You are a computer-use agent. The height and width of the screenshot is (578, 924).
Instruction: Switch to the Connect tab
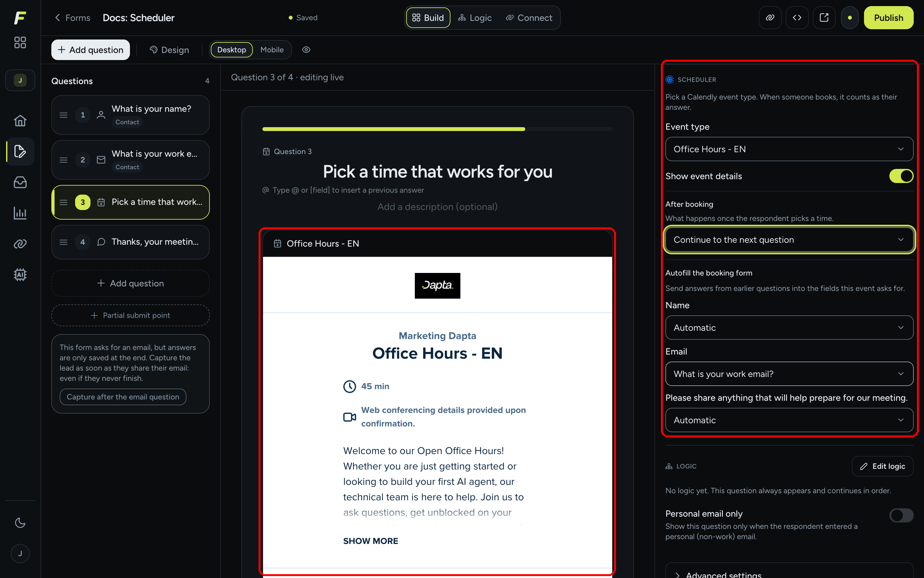pyautogui.click(x=529, y=18)
